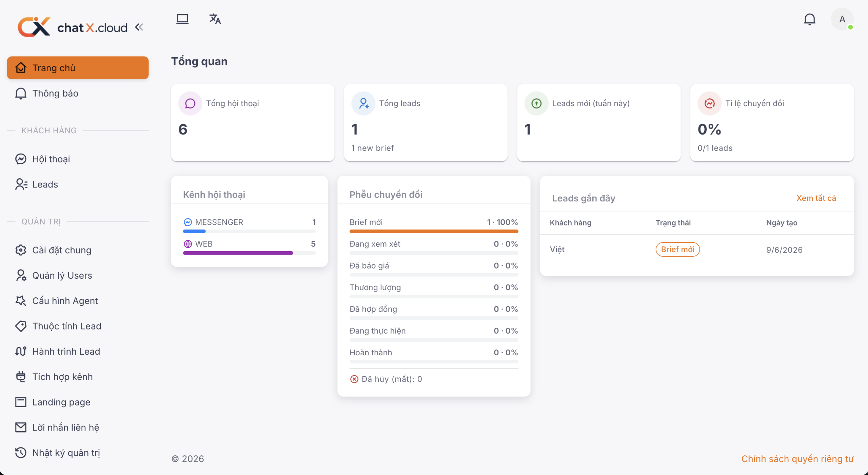The height and width of the screenshot is (475, 868).
Task: Open Cài đặt chung settings
Action: (x=78, y=250)
